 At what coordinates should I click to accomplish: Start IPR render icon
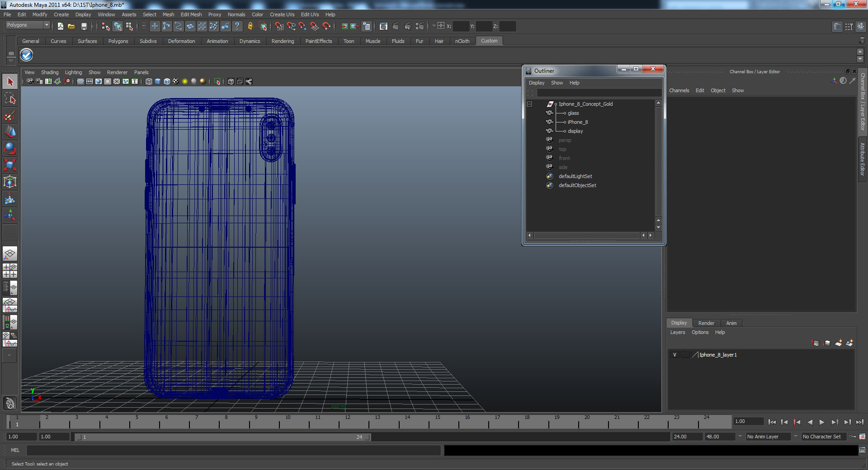coord(408,26)
